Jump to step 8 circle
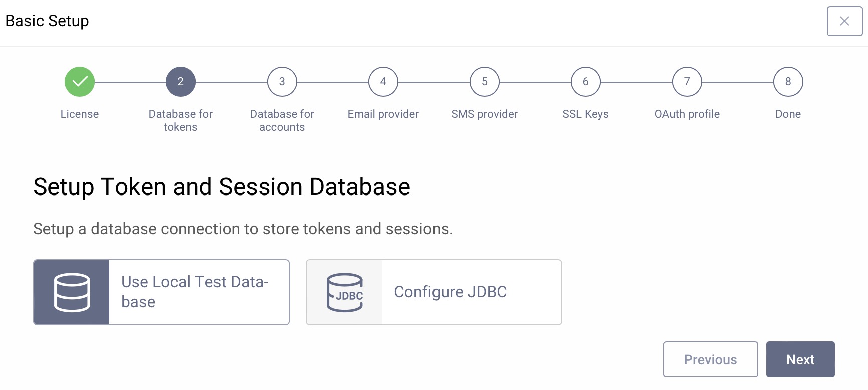Image resolution: width=868 pixels, height=390 pixels. tap(788, 82)
